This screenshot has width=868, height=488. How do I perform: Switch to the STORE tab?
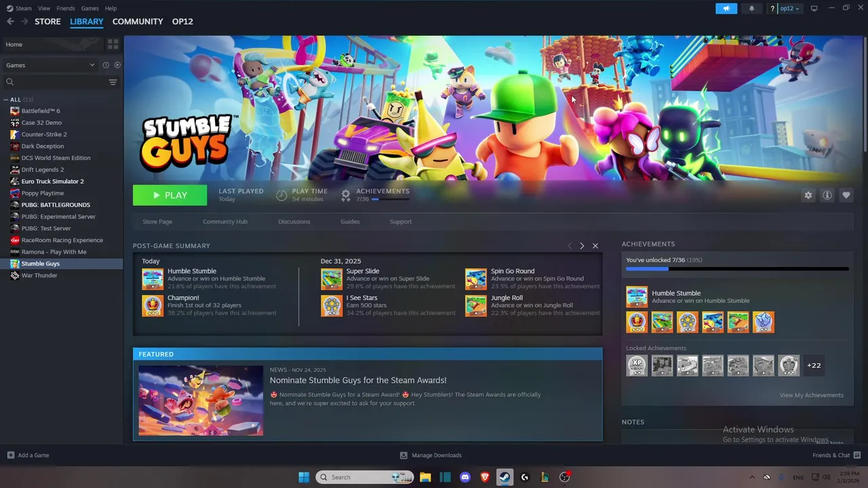coord(47,22)
